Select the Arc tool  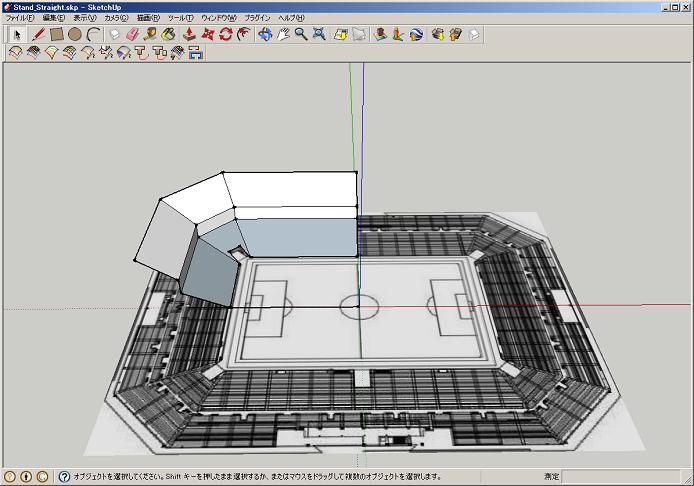(93, 34)
